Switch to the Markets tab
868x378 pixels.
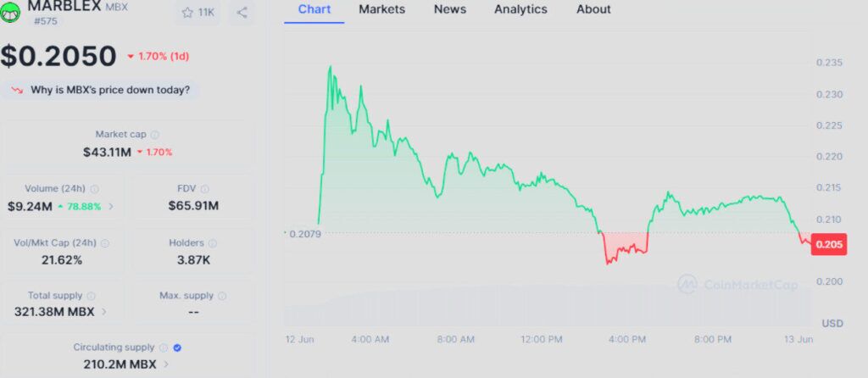pyautogui.click(x=381, y=9)
